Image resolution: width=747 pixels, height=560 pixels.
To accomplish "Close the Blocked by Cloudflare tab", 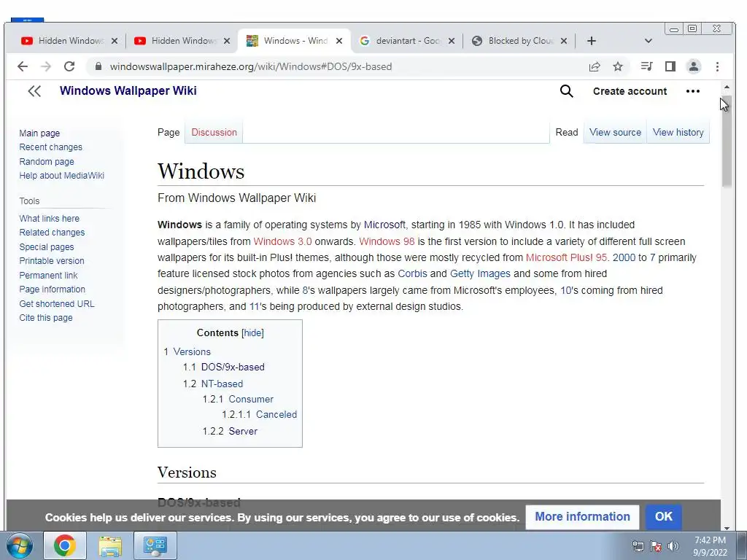I will 564,41.
